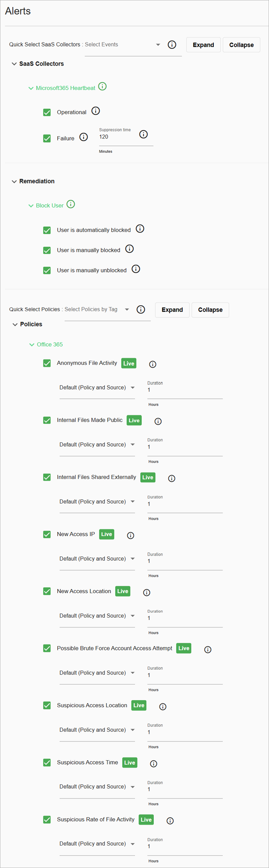
Task: Click the info icon next to Failure alert
Action: (x=84, y=137)
